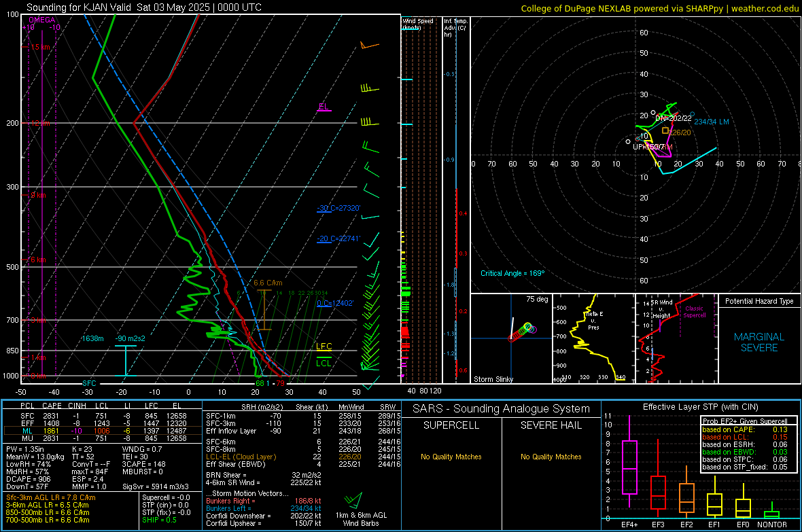Click the cyan effective inflow layer bracket

(125, 361)
